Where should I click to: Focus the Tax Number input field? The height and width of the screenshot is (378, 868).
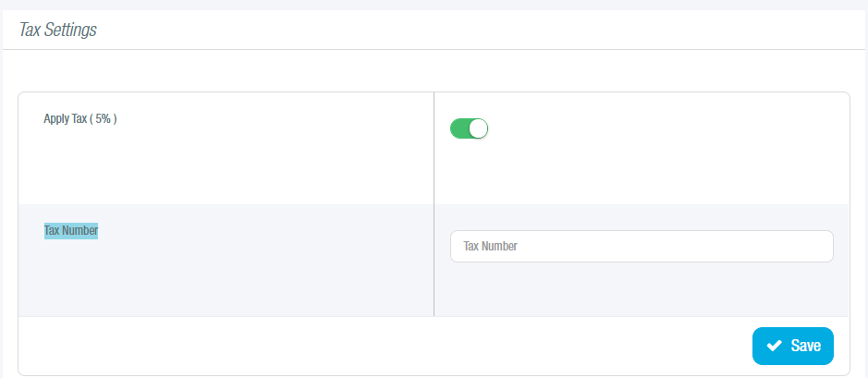pyautogui.click(x=642, y=247)
